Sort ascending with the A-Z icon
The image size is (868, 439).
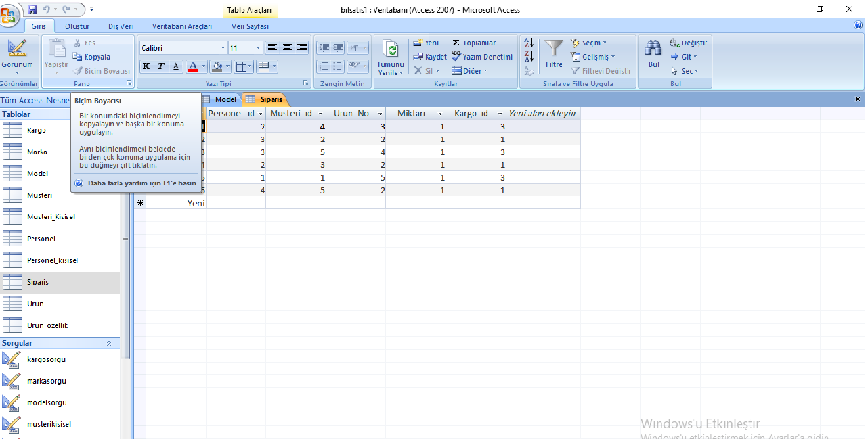point(529,43)
